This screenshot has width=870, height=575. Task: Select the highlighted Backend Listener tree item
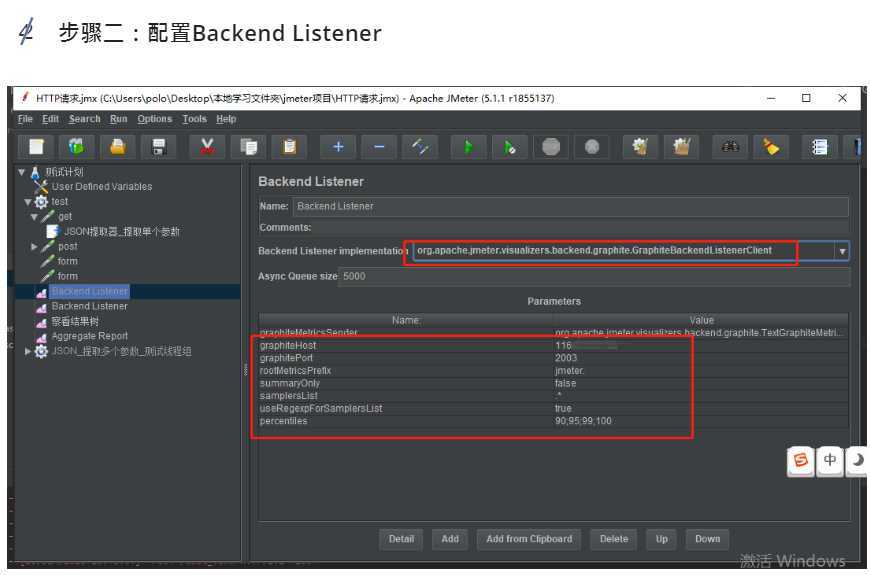pyautogui.click(x=89, y=291)
